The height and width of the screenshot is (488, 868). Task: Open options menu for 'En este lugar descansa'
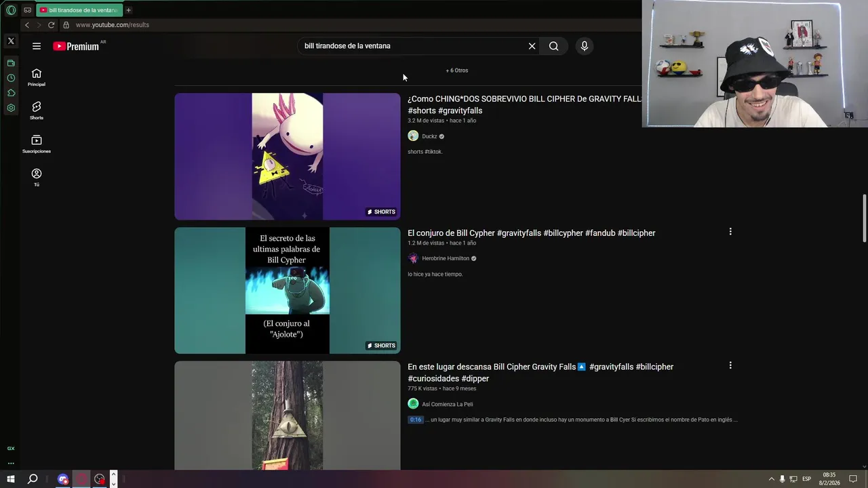[730, 365]
